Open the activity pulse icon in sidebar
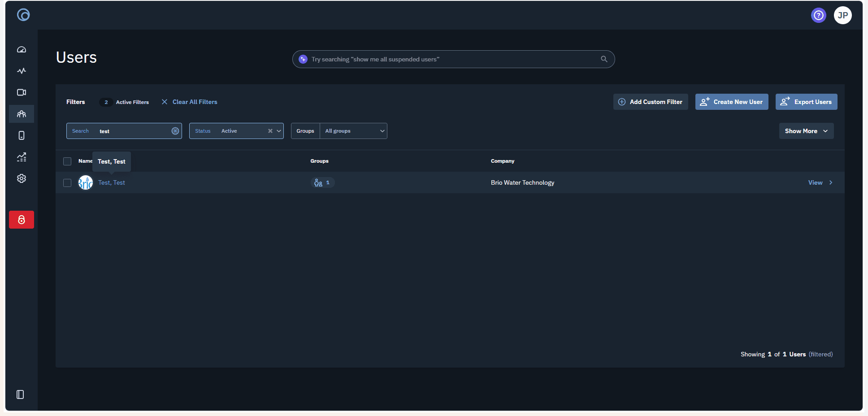This screenshot has height=416, width=868. pos(22,71)
